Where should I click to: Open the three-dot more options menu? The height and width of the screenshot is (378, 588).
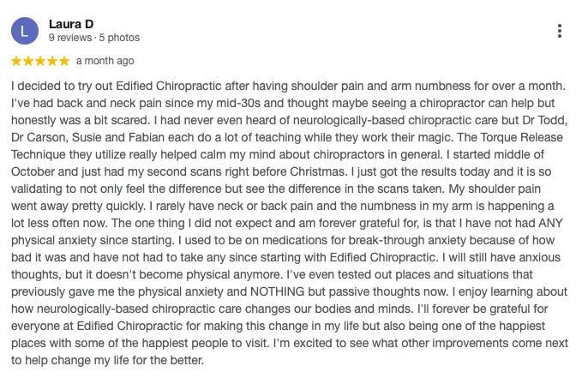tap(559, 31)
